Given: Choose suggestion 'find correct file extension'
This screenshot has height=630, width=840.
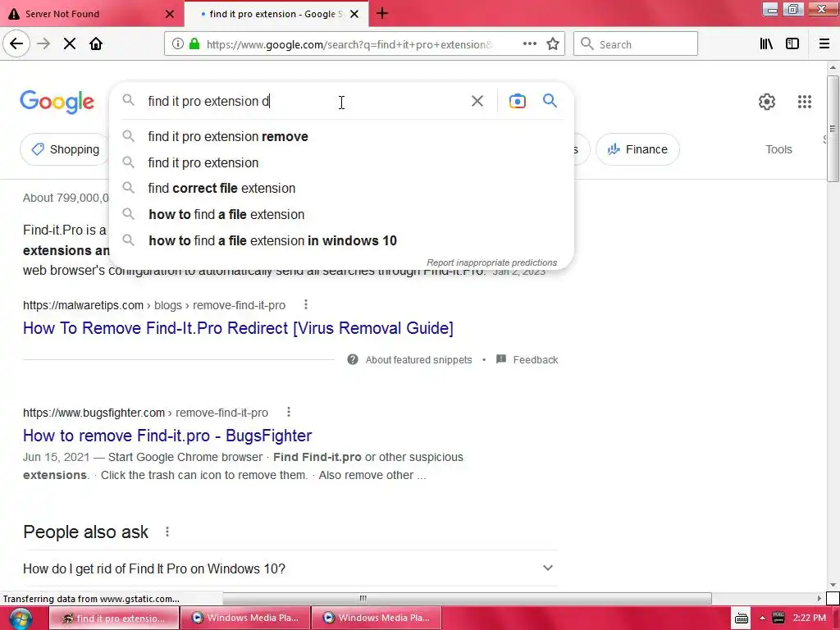Looking at the screenshot, I should coord(341,188).
